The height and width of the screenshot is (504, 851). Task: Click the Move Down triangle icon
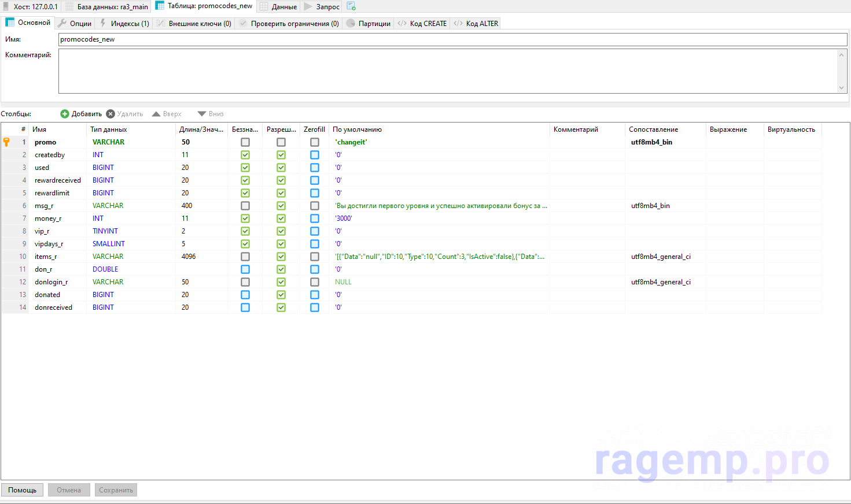pos(202,114)
